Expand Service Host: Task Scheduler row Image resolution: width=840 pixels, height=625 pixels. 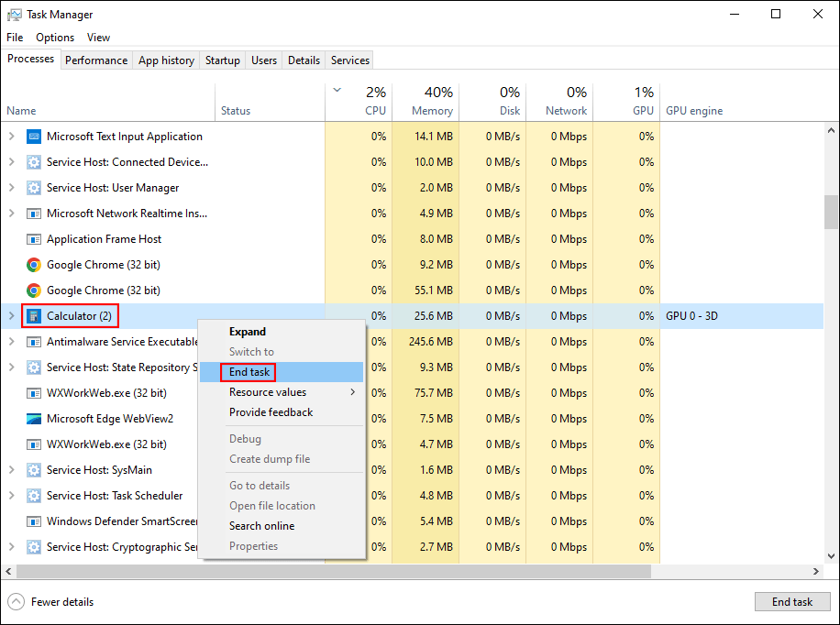pos(11,496)
